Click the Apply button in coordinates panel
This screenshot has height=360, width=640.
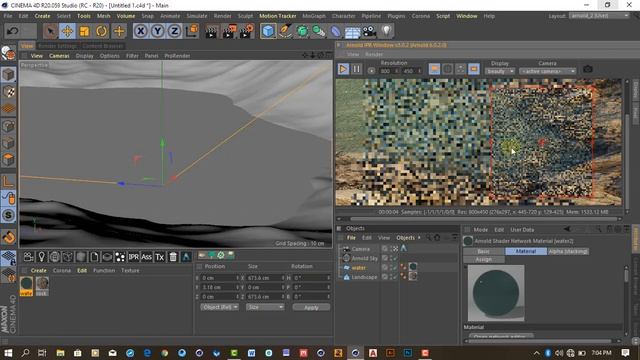[x=311, y=307]
